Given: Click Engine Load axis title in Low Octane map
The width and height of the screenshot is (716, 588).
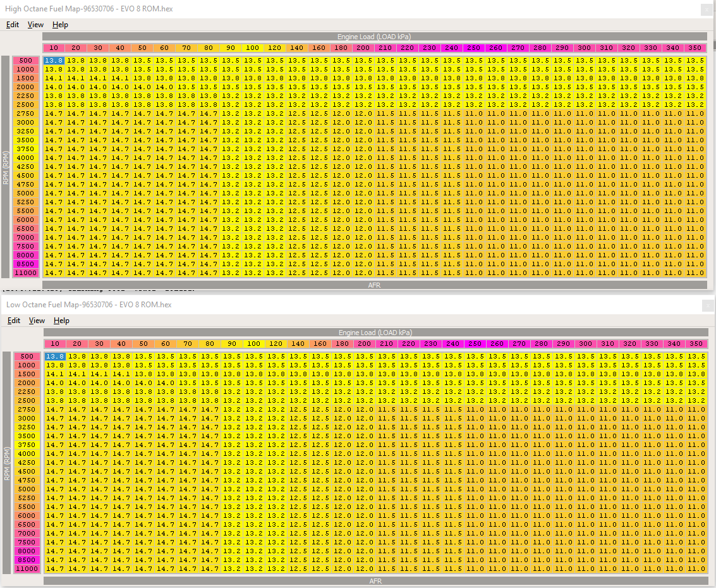Looking at the screenshot, I should click(x=375, y=333).
